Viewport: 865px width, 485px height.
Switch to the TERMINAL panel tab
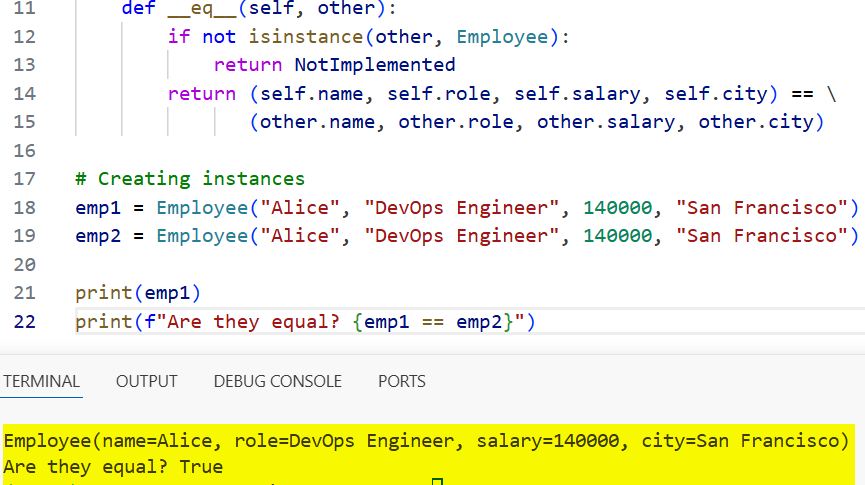tap(41, 381)
